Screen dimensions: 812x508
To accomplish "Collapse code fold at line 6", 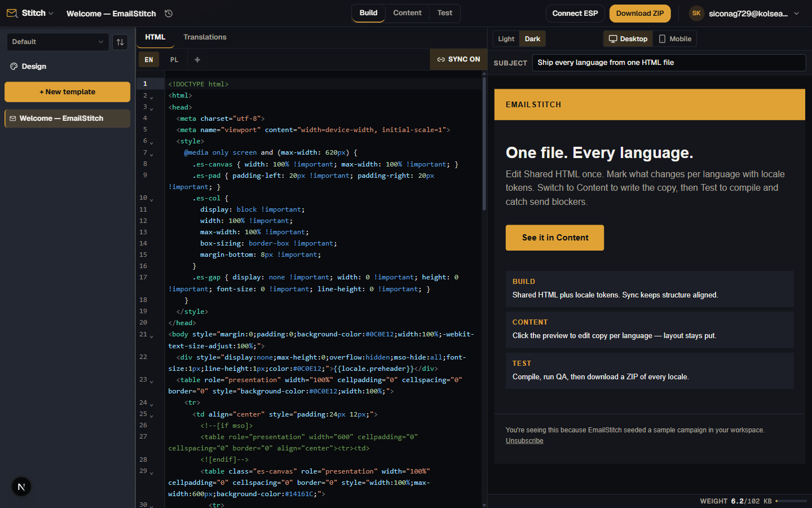I will [152, 143].
